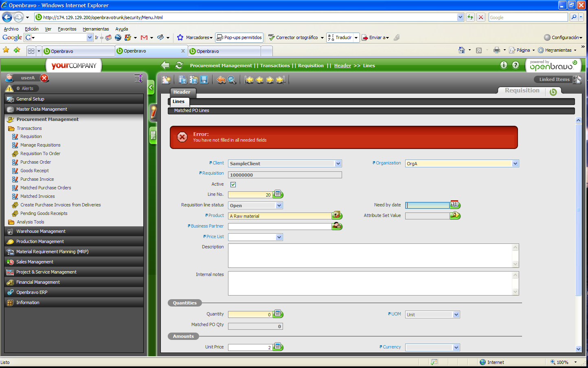The height and width of the screenshot is (368, 588).
Task: Select the Matched PO Lines tab
Action: coord(191,111)
